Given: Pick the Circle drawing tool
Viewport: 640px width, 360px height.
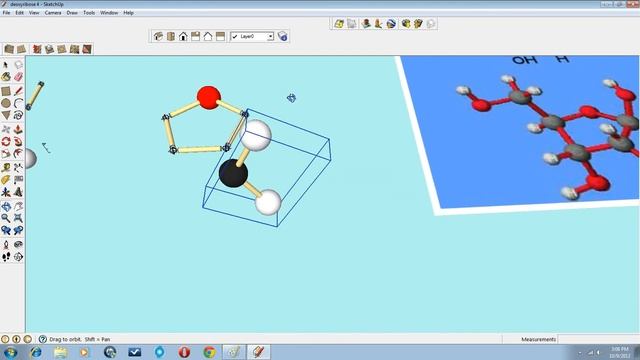Looking at the screenshot, I should [6, 103].
